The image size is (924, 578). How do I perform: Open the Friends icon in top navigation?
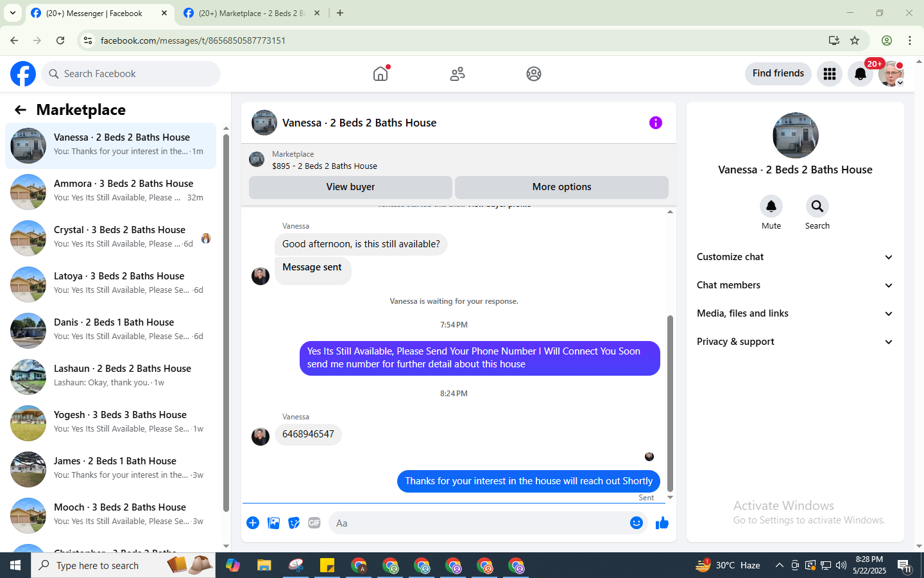[x=458, y=74]
